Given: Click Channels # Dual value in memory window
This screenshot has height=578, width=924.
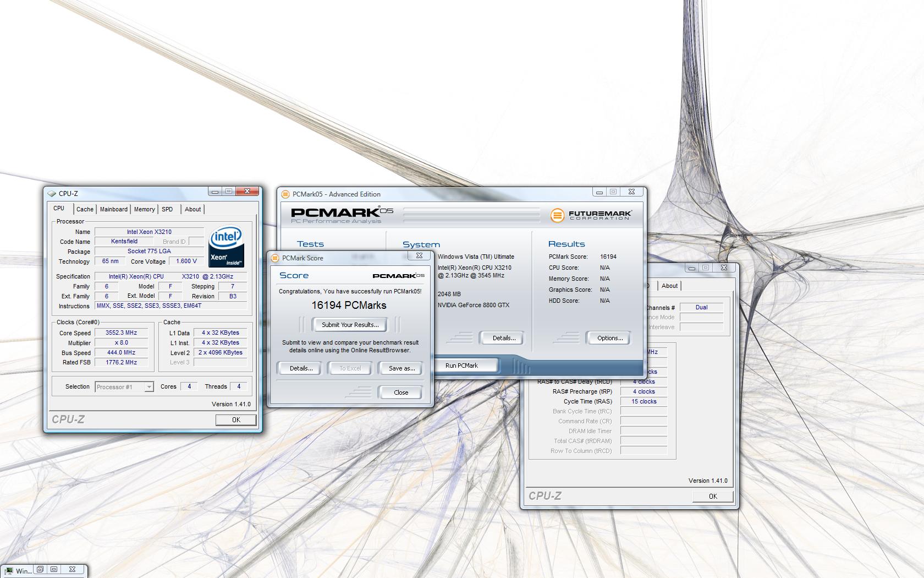Looking at the screenshot, I should (x=701, y=307).
